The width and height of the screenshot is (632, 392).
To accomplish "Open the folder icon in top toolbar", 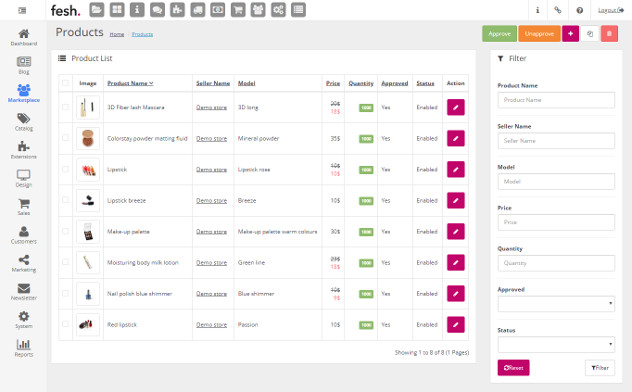I will pos(97,10).
